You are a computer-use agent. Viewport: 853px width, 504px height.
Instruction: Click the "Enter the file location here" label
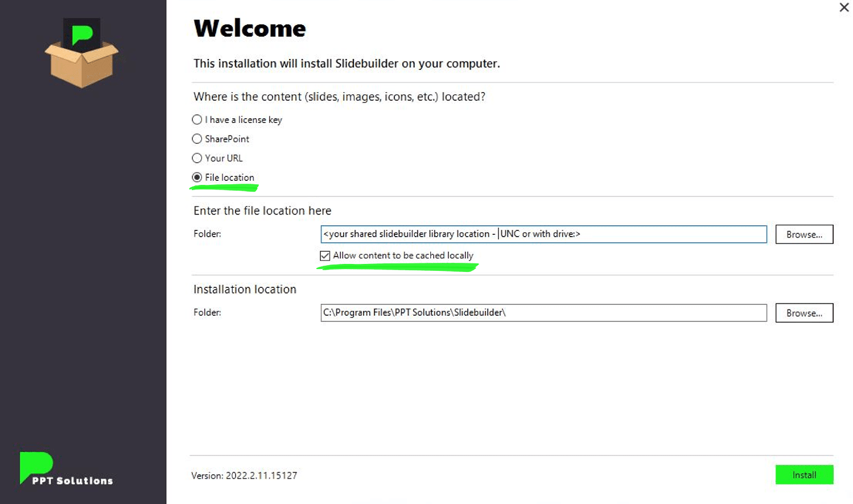pos(262,210)
